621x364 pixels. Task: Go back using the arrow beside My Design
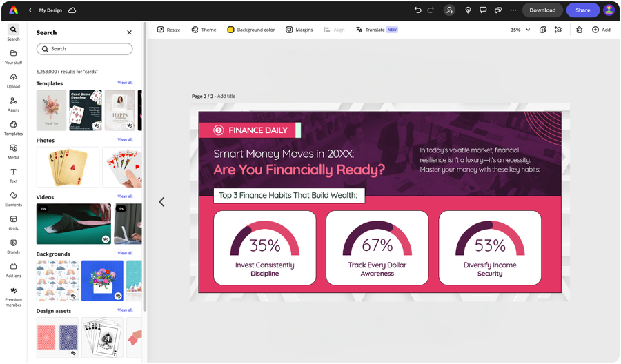[30, 10]
